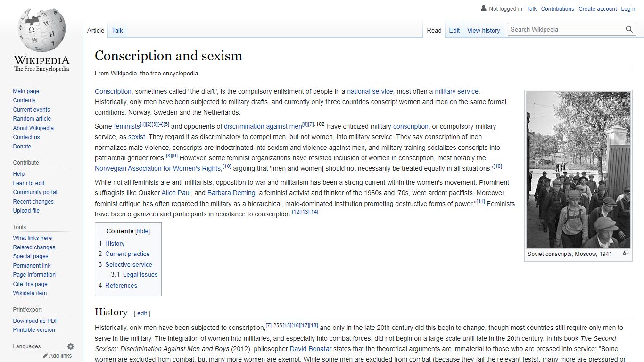Open What links here
The image size is (644, 362).
[x=32, y=238]
